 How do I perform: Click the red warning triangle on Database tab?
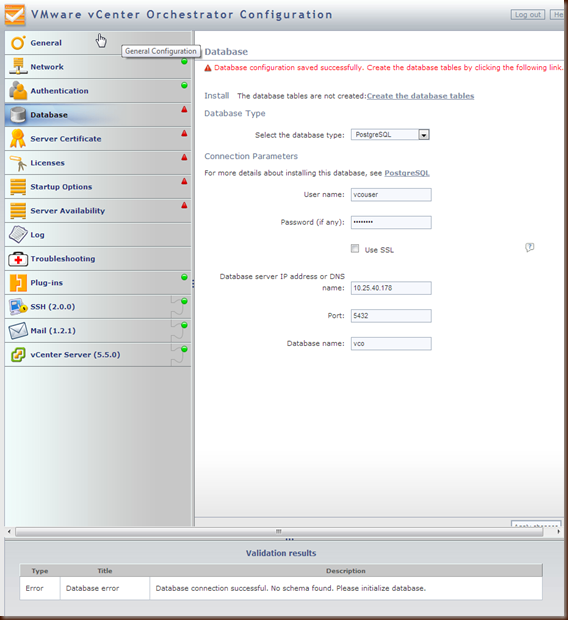coord(184,109)
